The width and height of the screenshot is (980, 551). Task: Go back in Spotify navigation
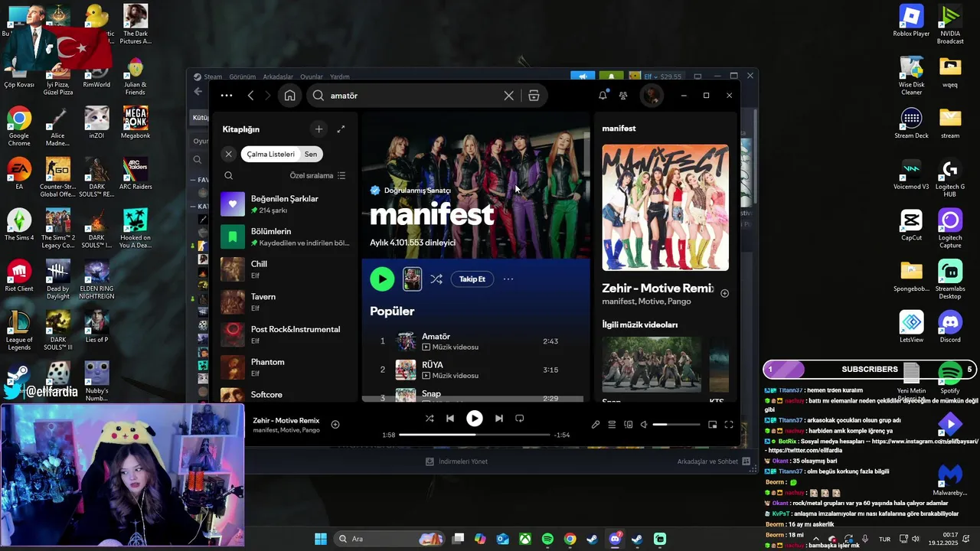pyautogui.click(x=250, y=96)
